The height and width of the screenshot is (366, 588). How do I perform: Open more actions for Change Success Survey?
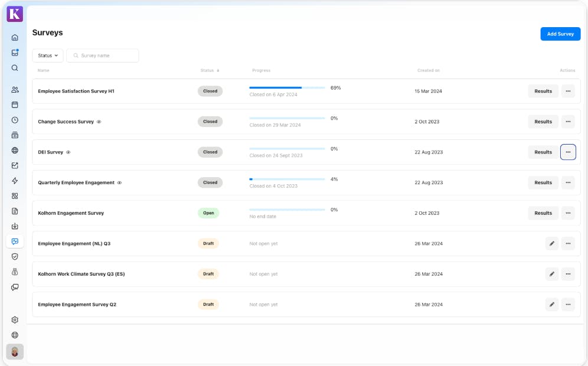[568, 122]
